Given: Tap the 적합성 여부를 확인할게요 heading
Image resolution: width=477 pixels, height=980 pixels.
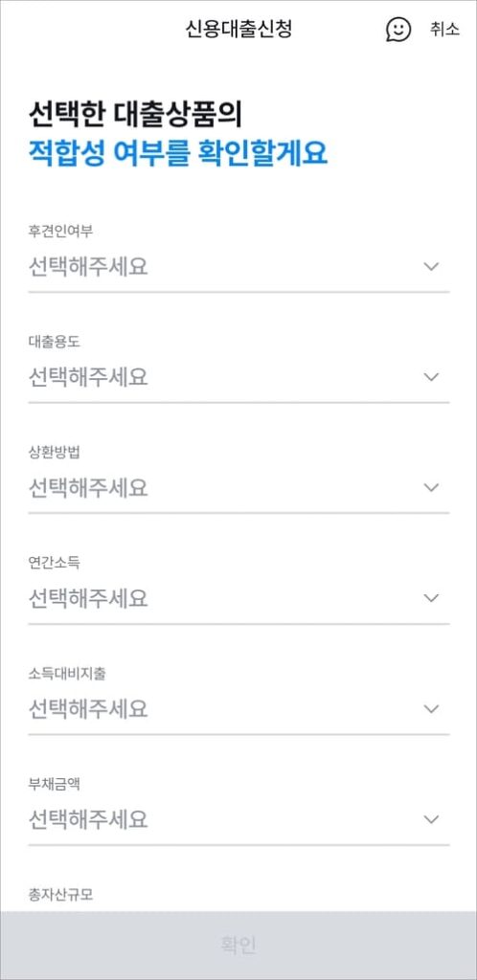Looking at the screenshot, I should [x=178, y=154].
